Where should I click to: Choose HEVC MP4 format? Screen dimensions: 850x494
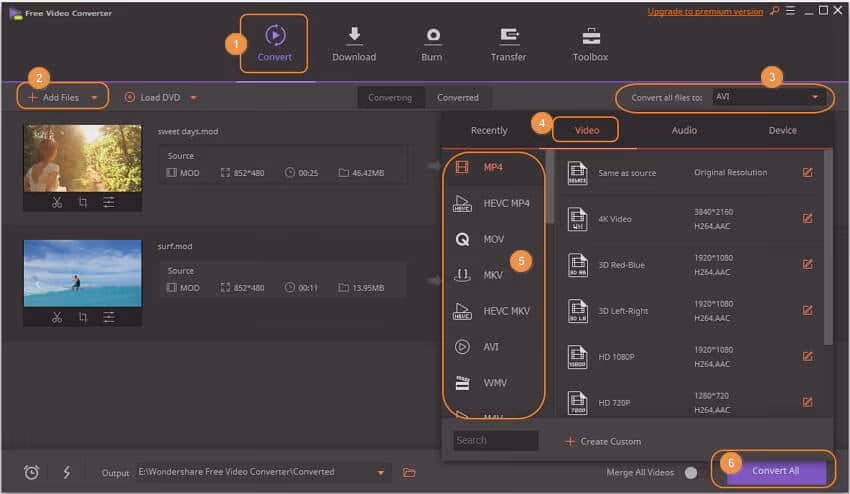tap(493, 203)
